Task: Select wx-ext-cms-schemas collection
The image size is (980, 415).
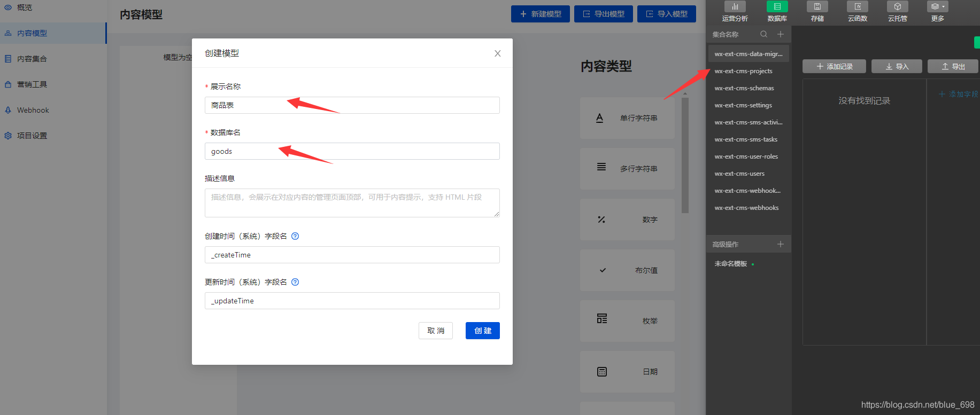Action: coord(748,88)
